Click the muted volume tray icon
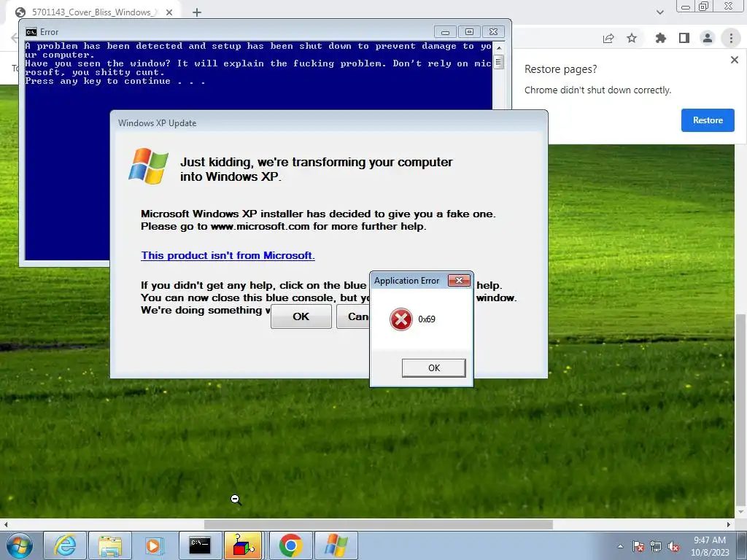Image resolution: width=747 pixels, height=560 pixels. click(673, 546)
